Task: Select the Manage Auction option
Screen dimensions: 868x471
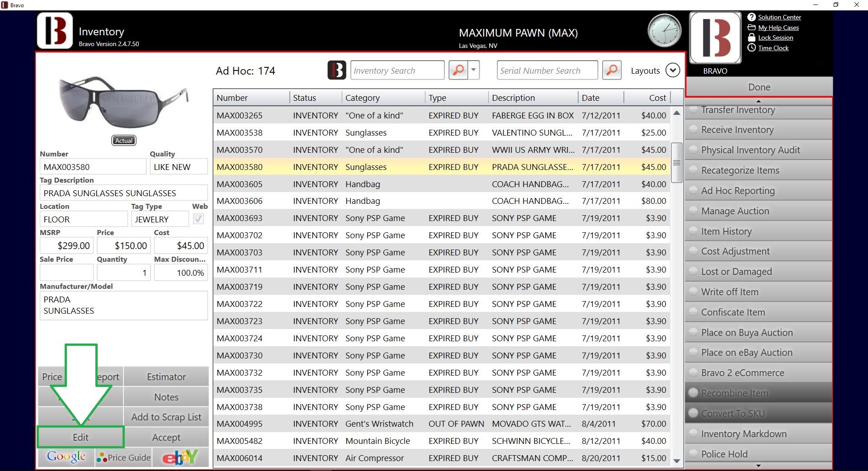Action: click(x=759, y=211)
